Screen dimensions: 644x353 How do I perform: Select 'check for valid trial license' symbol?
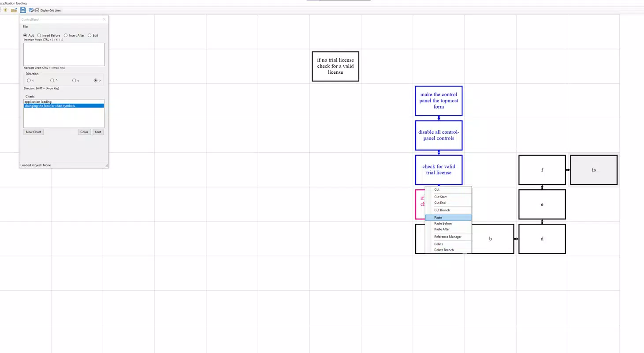439,170
